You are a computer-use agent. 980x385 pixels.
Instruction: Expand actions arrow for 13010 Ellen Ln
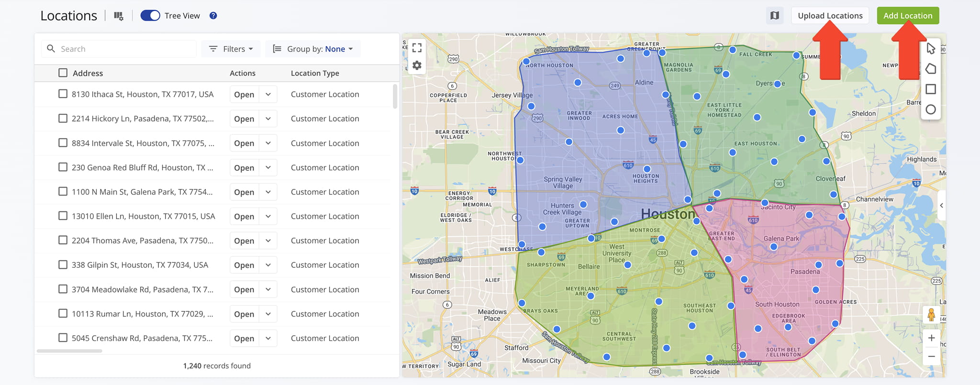point(268,216)
